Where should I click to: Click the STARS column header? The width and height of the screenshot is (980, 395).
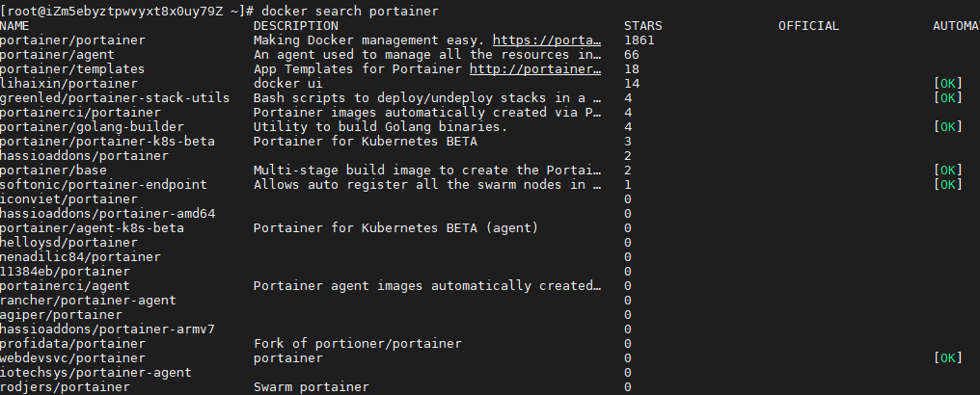coord(643,26)
